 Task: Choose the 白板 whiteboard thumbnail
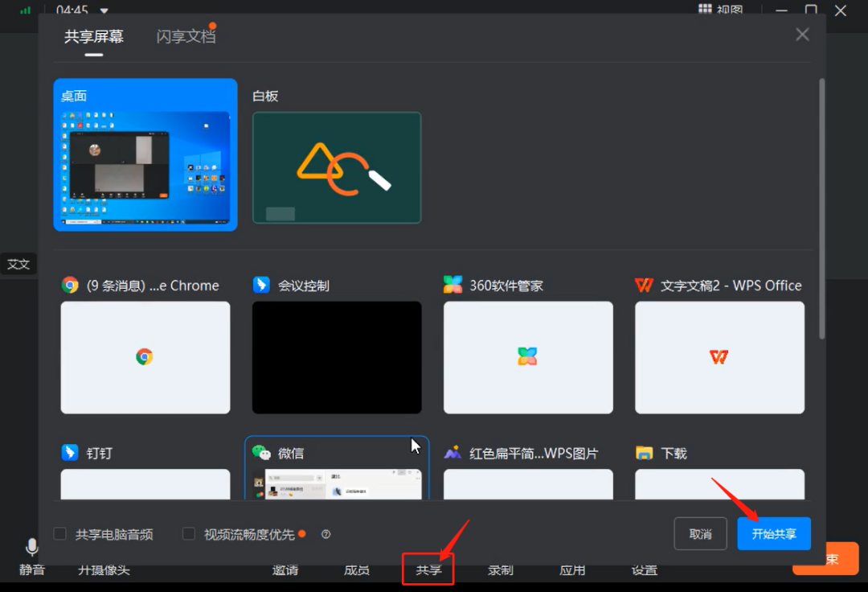pos(337,168)
